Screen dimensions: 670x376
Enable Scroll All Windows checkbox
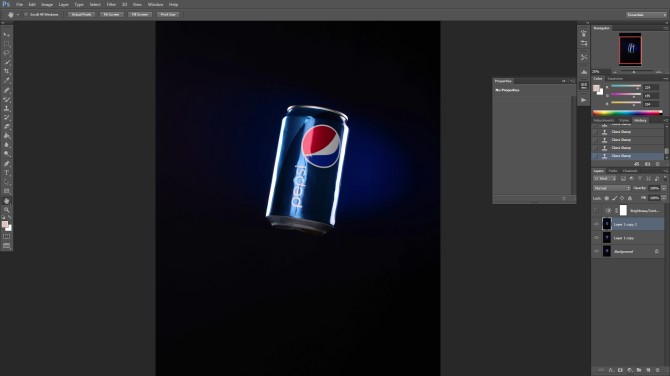tap(26, 15)
